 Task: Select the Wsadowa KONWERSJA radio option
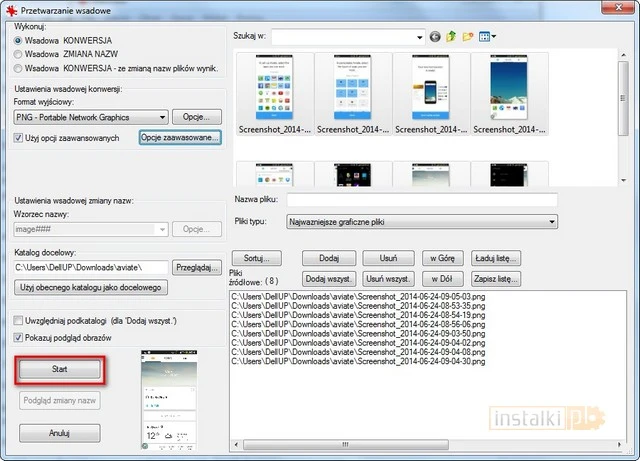[x=19, y=40]
